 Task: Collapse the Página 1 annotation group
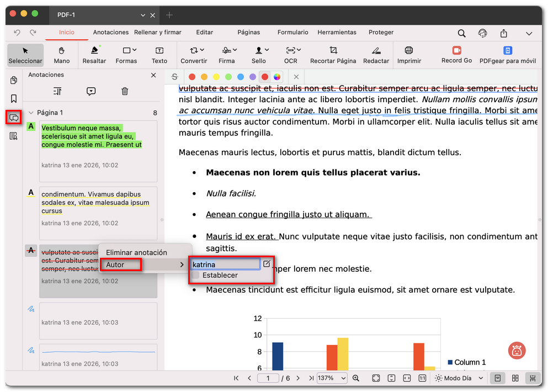pos(31,113)
